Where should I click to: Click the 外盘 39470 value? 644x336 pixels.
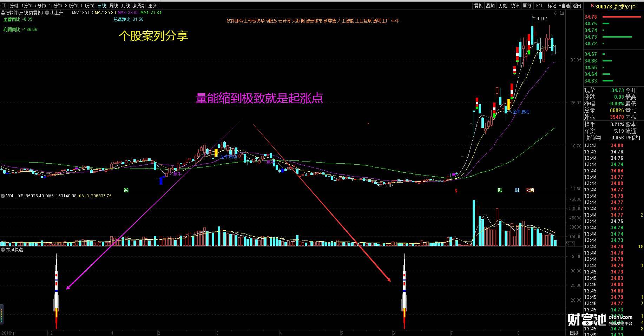[x=617, y=117]
